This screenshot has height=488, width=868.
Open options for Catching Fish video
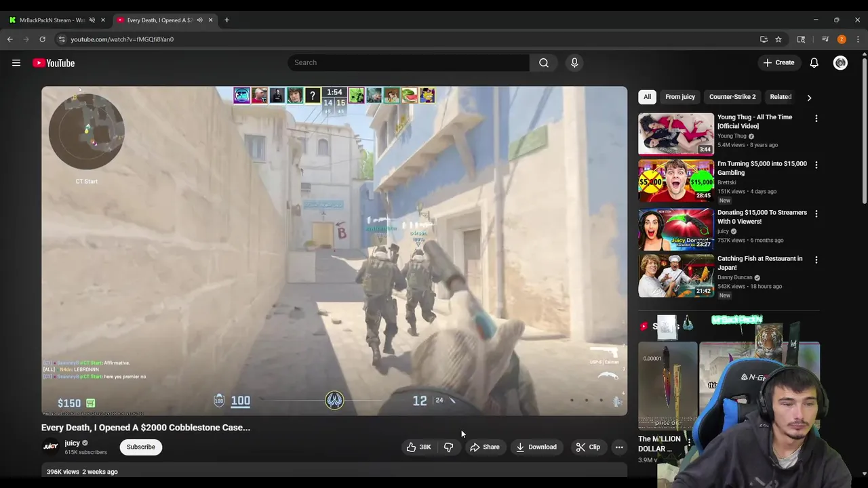click(x=816, y=260)
